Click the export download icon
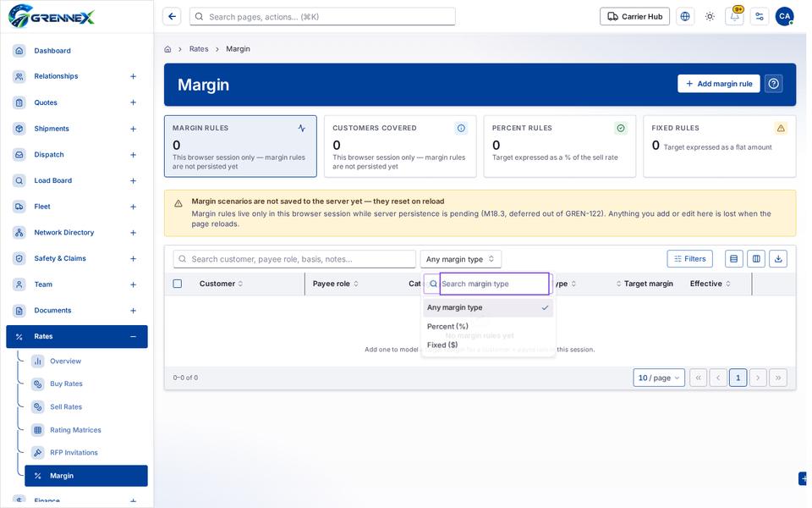Screen dimensions: 812x508 [778, 259]
